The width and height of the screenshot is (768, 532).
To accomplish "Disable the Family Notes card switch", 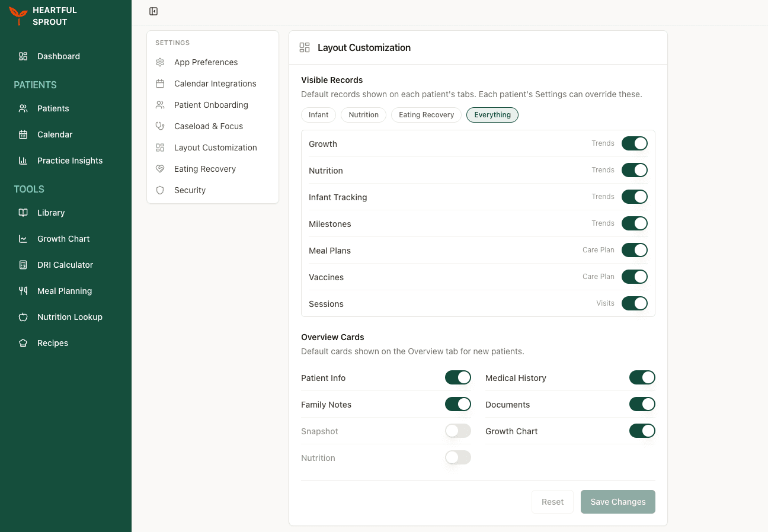I will 458,404.
